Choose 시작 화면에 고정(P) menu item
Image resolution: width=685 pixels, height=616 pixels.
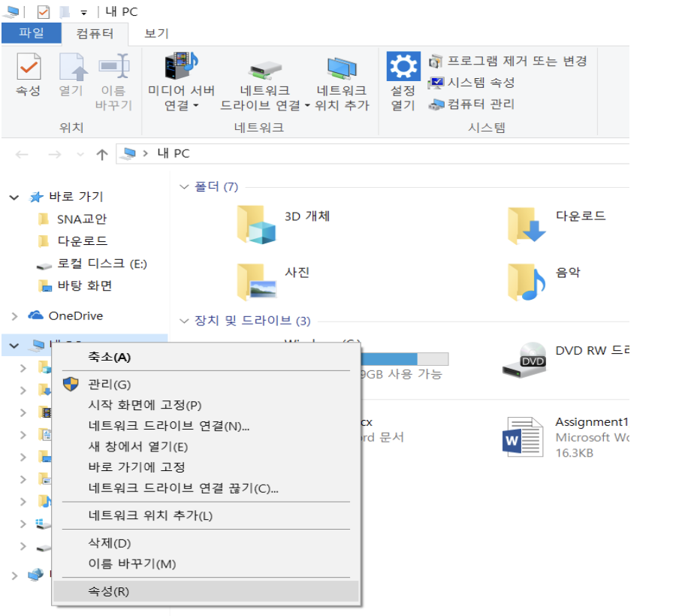(x=207, y=405)
